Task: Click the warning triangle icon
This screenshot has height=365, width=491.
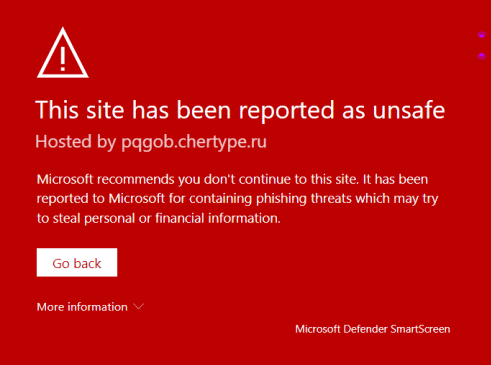Action: point(63,53)
